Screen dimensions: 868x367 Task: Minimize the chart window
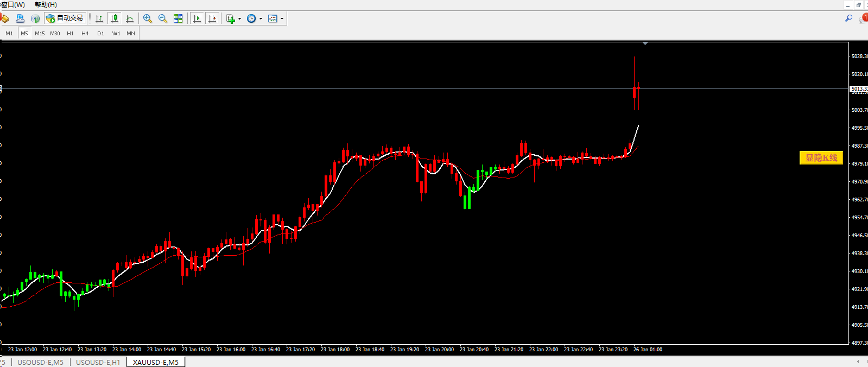[x=848, y=5]
